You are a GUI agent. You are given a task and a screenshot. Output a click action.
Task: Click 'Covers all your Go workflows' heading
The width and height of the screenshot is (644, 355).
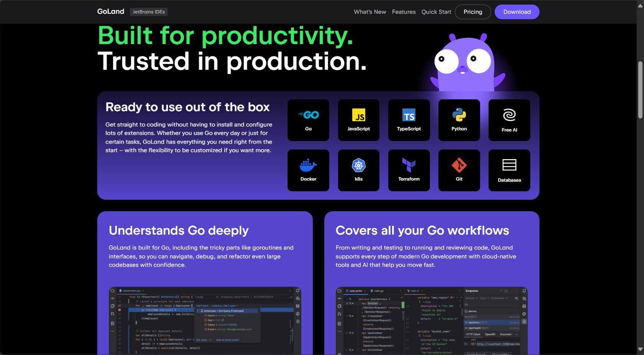422,230
